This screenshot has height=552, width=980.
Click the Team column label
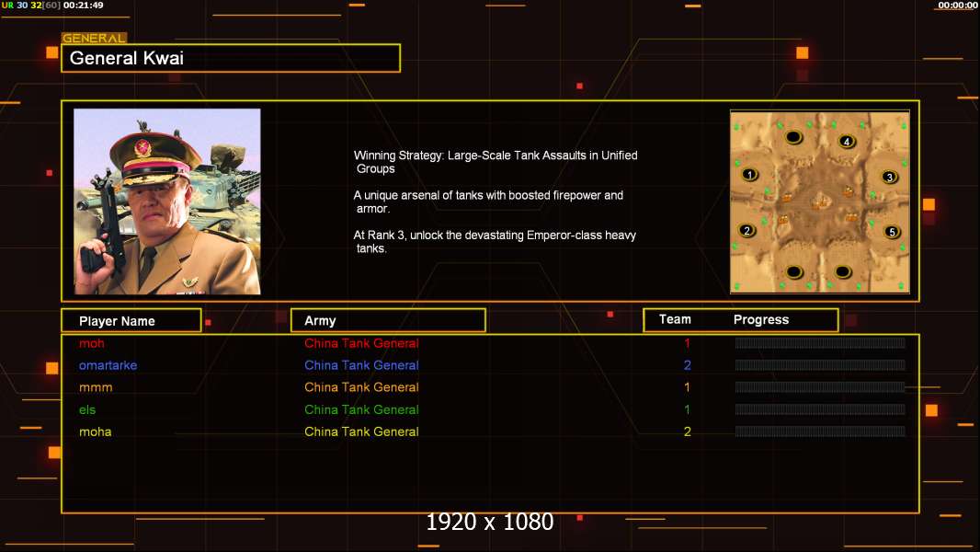tap(675, 319)
